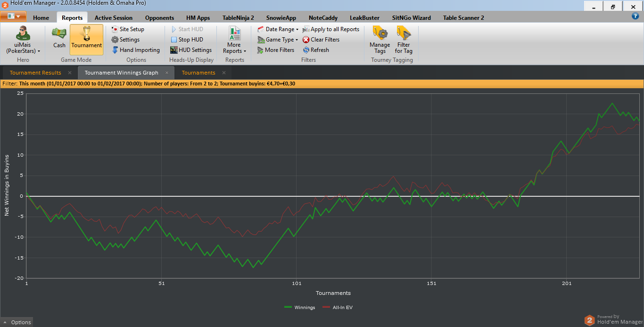Close the Tournaments report tab
This screenshot has height=327, width=644.
224,73
